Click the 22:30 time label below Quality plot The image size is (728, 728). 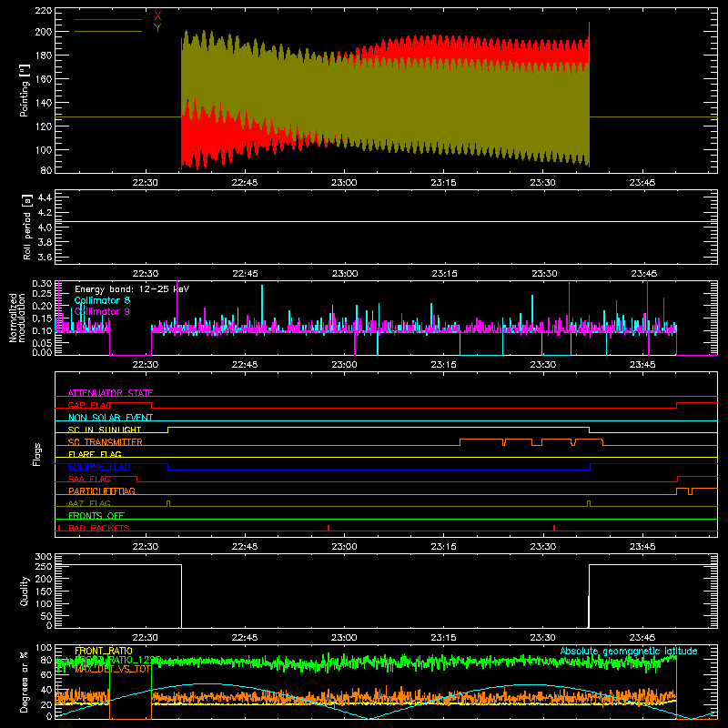146,638
